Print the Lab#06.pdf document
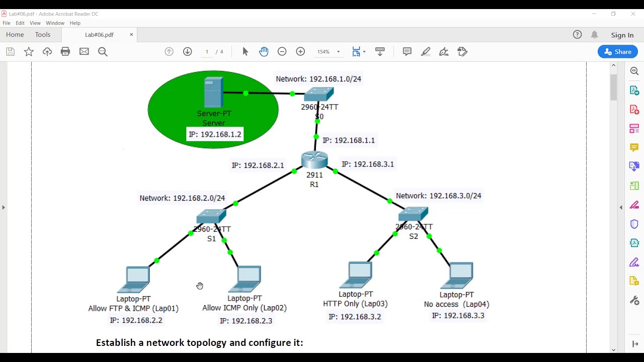This screenshot has width=644, height=362. click(x=65, y=51)
